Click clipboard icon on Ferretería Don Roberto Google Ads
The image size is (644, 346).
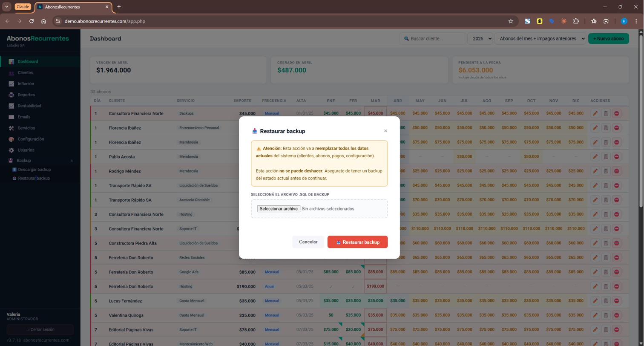605,272
